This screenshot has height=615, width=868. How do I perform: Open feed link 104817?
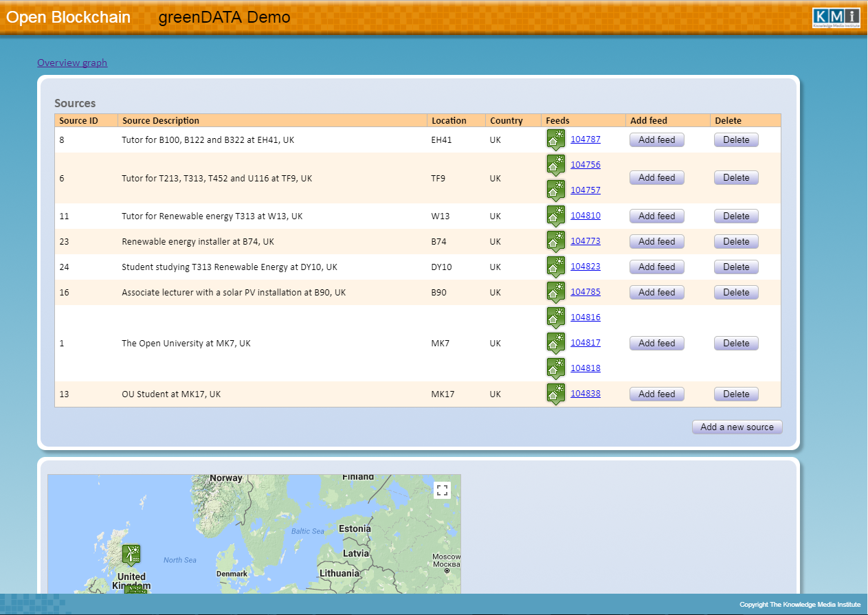pos(586,343)
